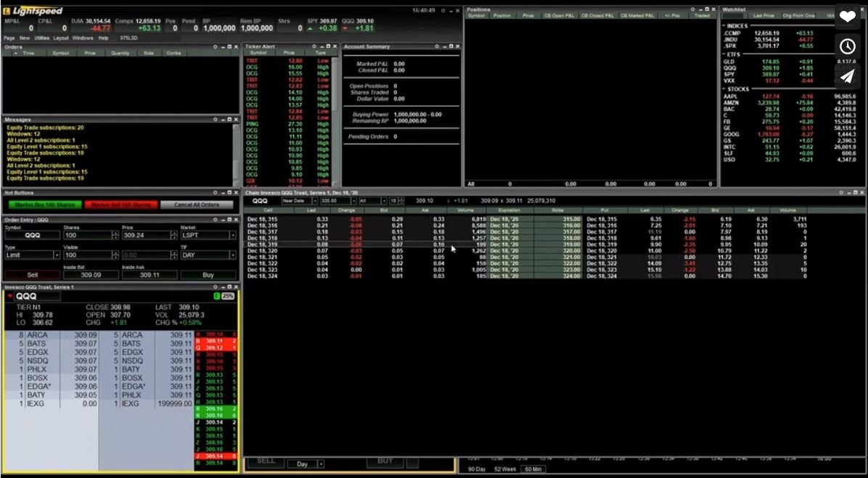868x478 pixels.
Task: Open the Layout menu
Action: [62, 39]
